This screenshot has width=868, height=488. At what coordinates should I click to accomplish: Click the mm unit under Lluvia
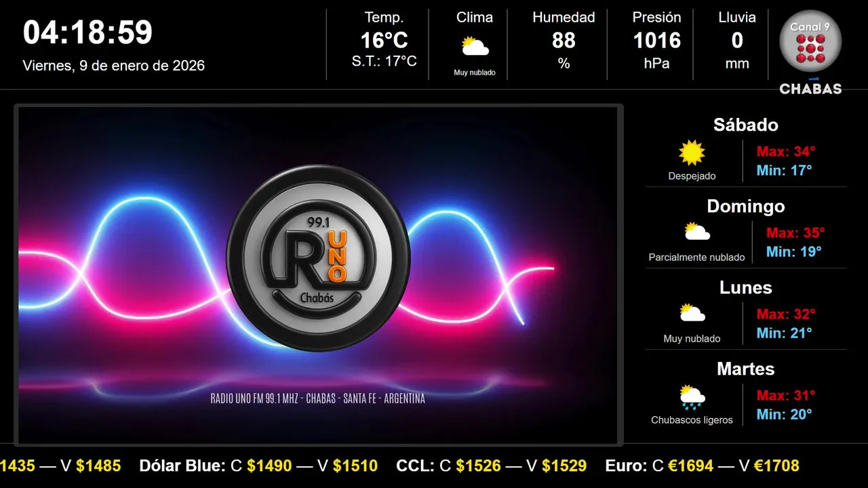click(737, 64)
